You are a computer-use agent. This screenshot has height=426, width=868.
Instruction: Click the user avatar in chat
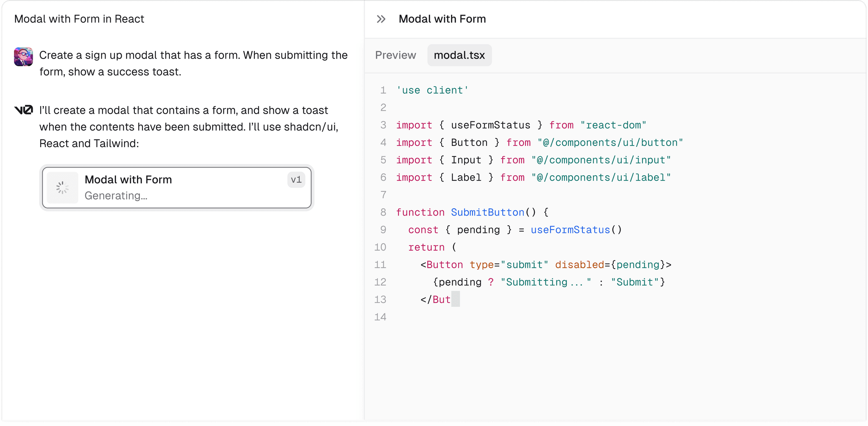click(x=23, y=56)
